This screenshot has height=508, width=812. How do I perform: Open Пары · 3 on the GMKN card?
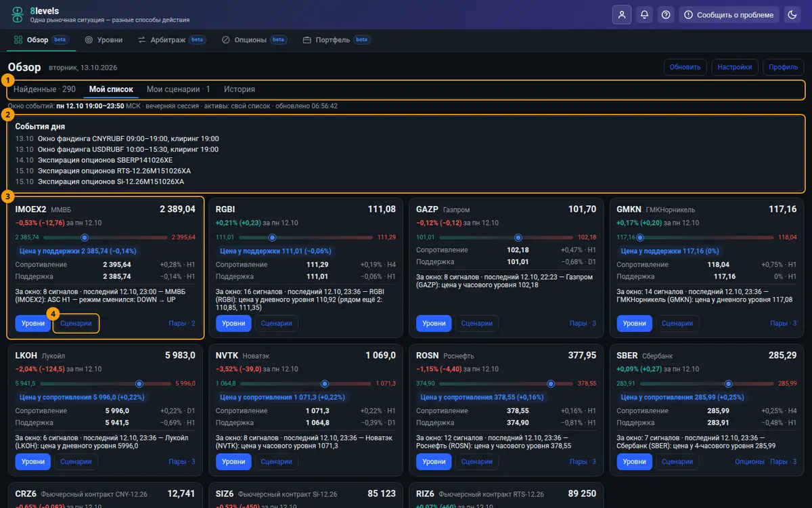(x=784, y=324)
